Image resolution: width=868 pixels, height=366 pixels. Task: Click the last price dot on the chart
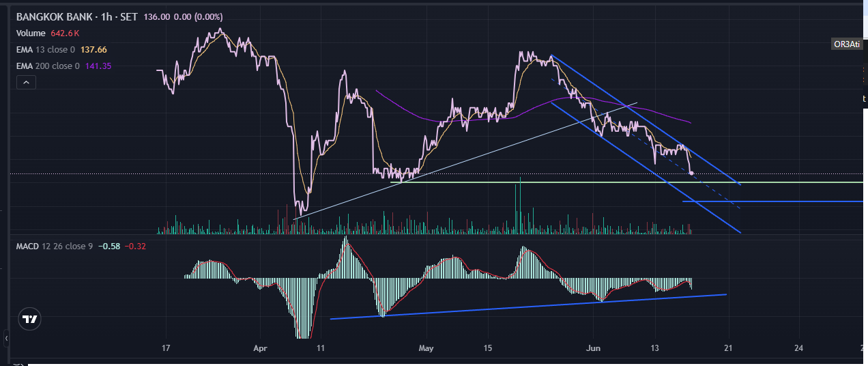[692, 173]
